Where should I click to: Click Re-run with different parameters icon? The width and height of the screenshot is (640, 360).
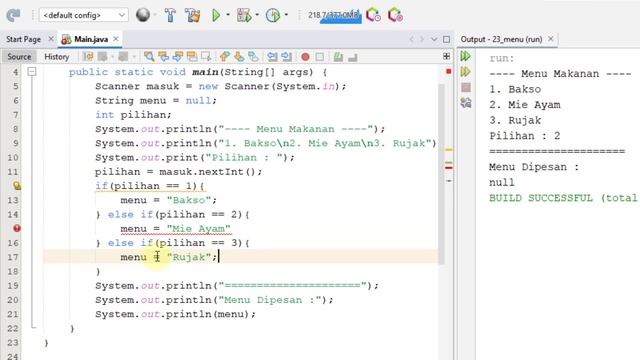click(466, 72)
